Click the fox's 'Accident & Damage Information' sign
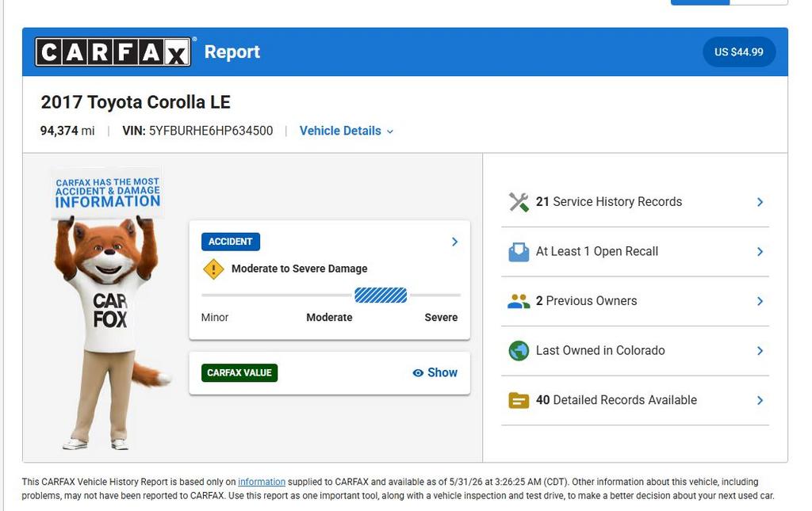Image resolution: width=812 pixels, height=511 pixels. click(x=108, y=193)
